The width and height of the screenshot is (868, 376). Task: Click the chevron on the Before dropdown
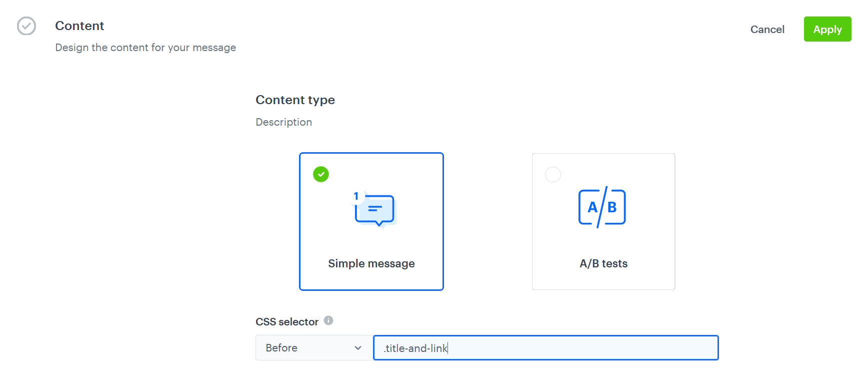point(358,347)
